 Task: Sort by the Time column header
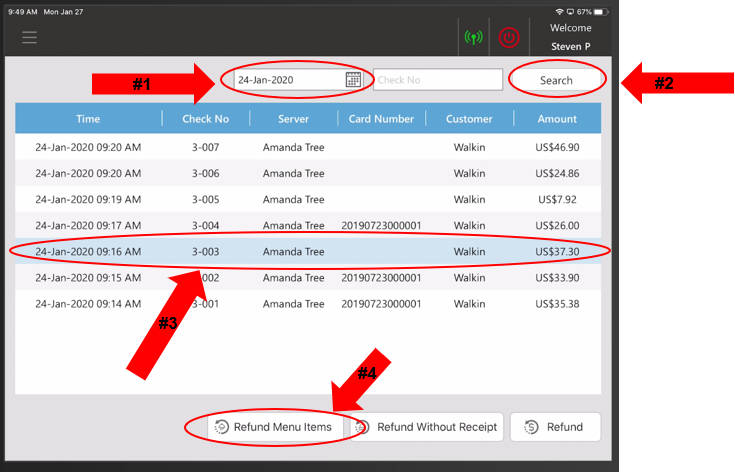pos(88,119)
